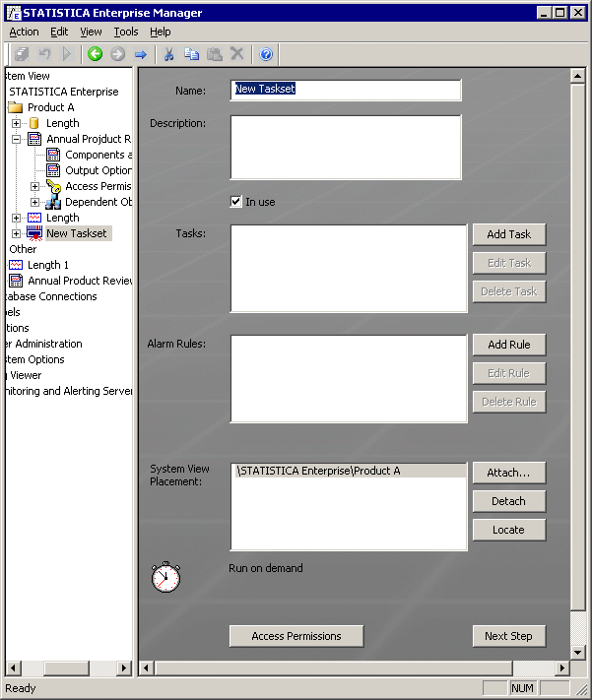Click scroll down arrow in form panel
Screen dimensions: 592x700
pos(577,652)
